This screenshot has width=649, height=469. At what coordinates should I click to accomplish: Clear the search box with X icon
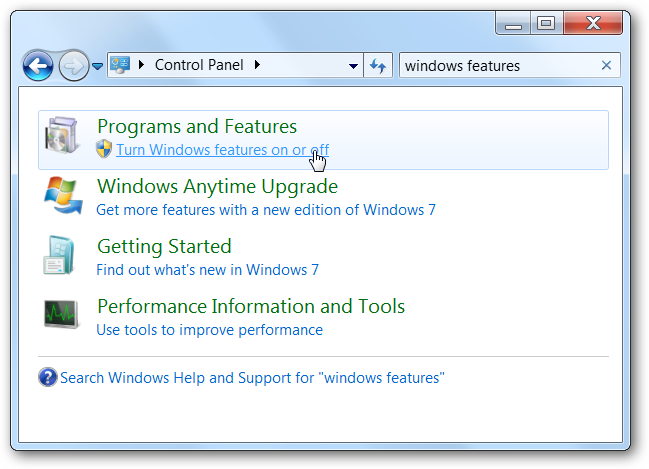pos(606,66)
